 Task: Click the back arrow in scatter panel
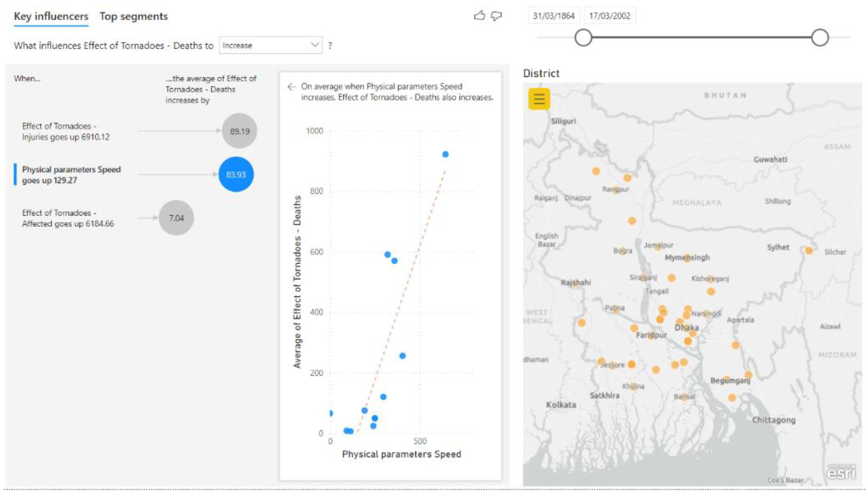pos(291,87)
